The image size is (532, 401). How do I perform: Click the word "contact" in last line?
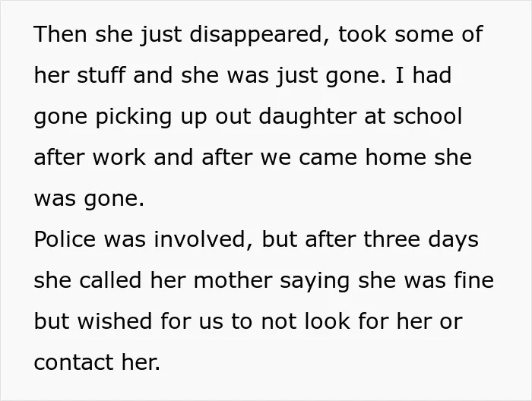pyautogui.click(x=74, y=363)
